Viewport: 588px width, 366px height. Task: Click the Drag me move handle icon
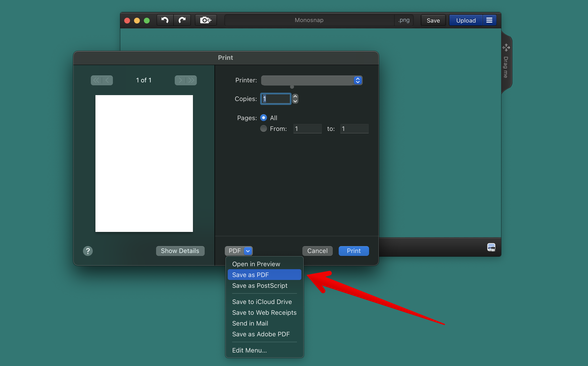[506, 47]
